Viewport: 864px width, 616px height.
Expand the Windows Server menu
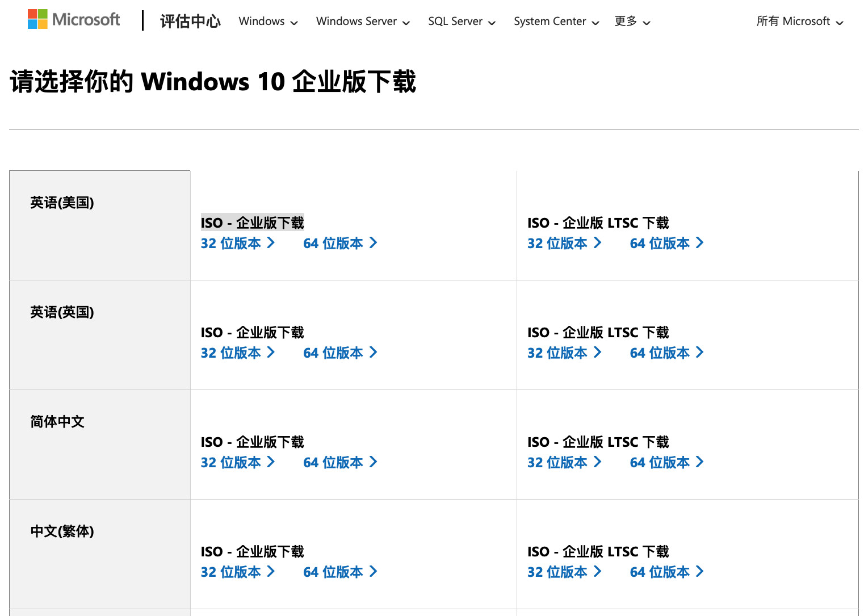click(363, 22)
